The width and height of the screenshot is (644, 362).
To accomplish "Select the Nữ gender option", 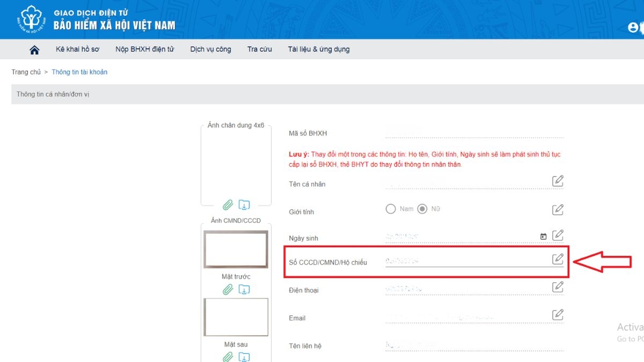I will click(422, 209).
